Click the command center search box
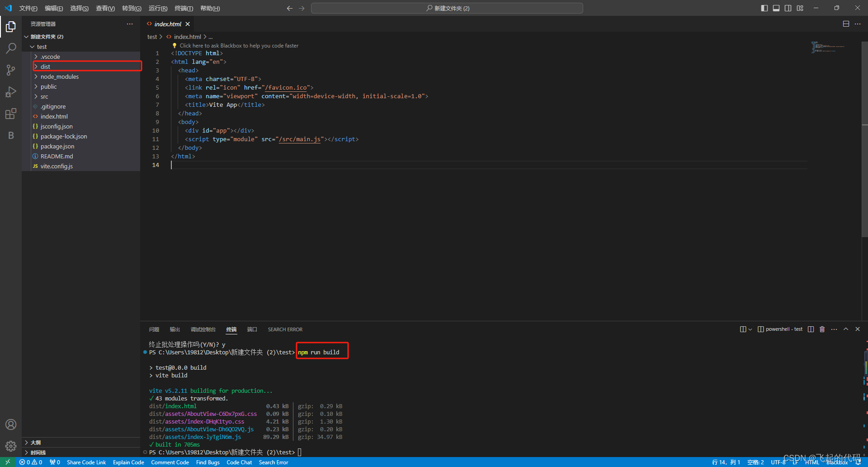This screenshot has width=868, height=467. [x=447, y=8]
